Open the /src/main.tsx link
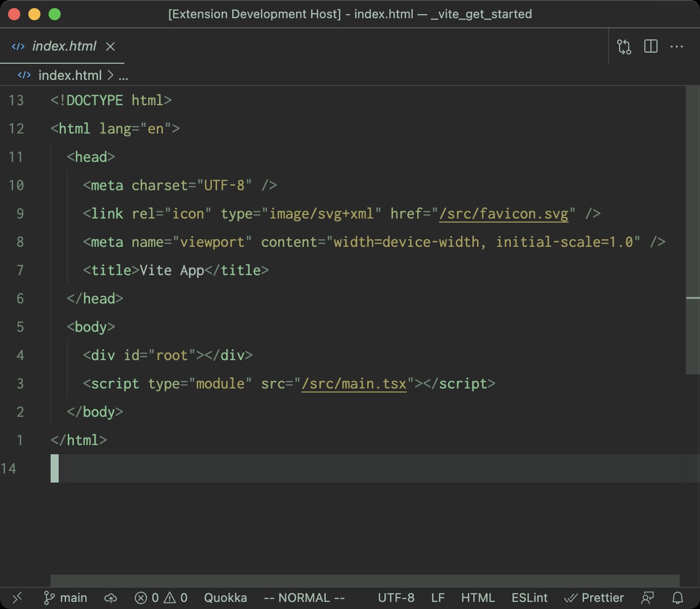Viewport: 700px width, 609px height. pyautogui.click(x=354, y=384)
